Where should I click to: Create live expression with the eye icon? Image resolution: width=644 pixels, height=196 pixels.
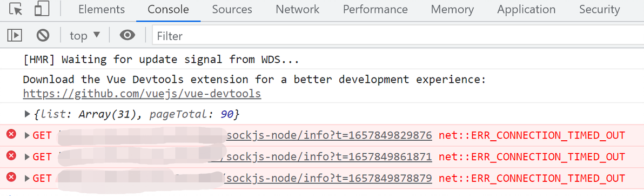coord(128,35)
